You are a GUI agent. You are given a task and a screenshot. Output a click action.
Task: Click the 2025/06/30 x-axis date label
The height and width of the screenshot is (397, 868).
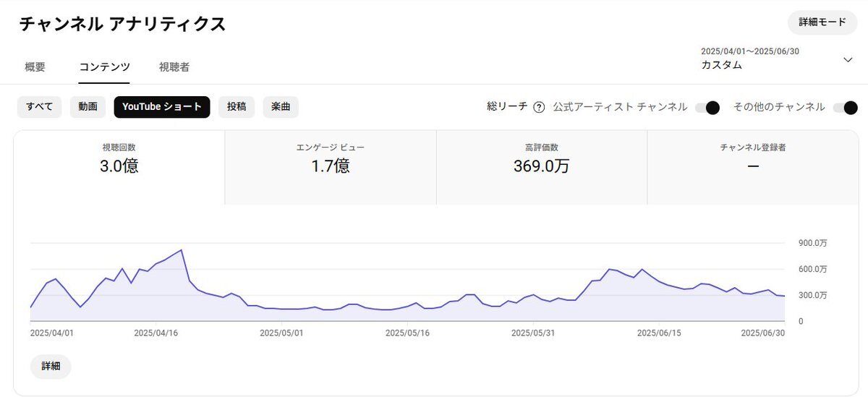click(763, 333)
